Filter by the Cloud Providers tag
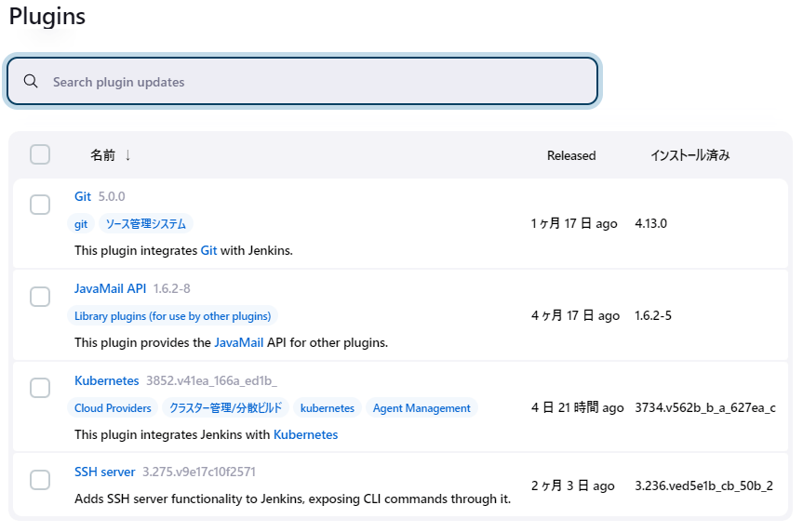 pos(113,408)
